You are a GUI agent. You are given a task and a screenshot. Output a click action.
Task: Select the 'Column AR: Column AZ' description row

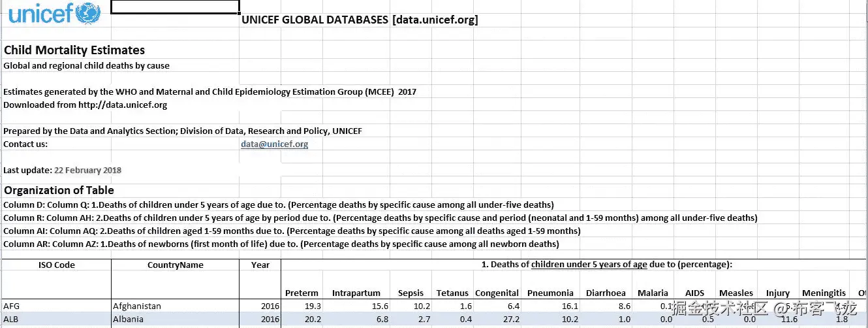pyautogui.click(x=281, y=244)
